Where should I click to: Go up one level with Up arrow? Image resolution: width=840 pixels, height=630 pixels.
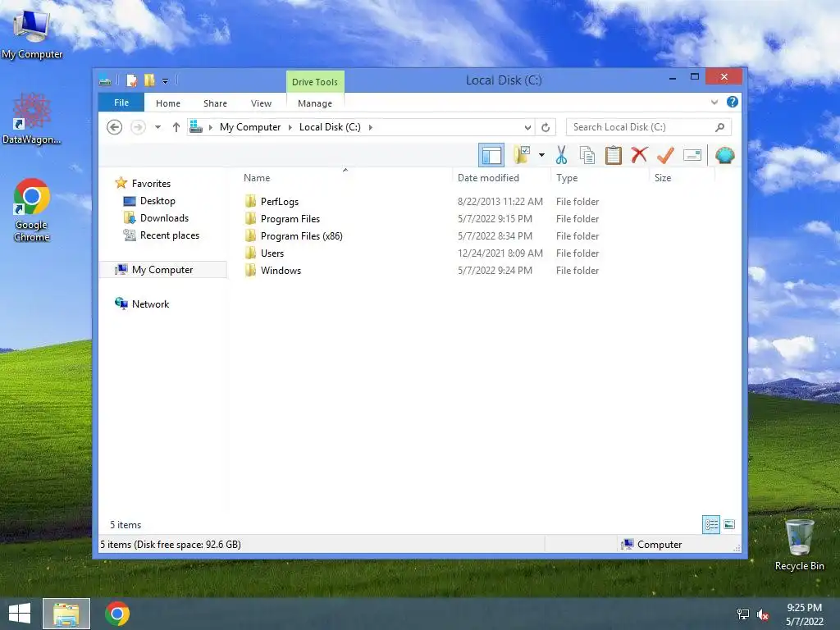(x=176, y=127)
